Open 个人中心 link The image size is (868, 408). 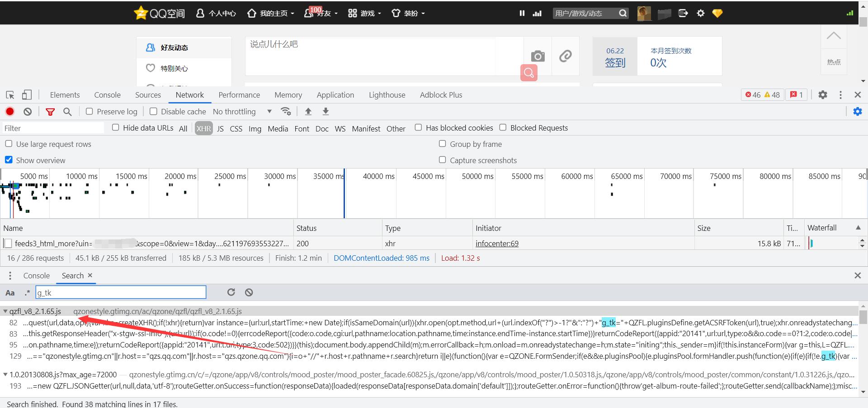pos(216,13)
